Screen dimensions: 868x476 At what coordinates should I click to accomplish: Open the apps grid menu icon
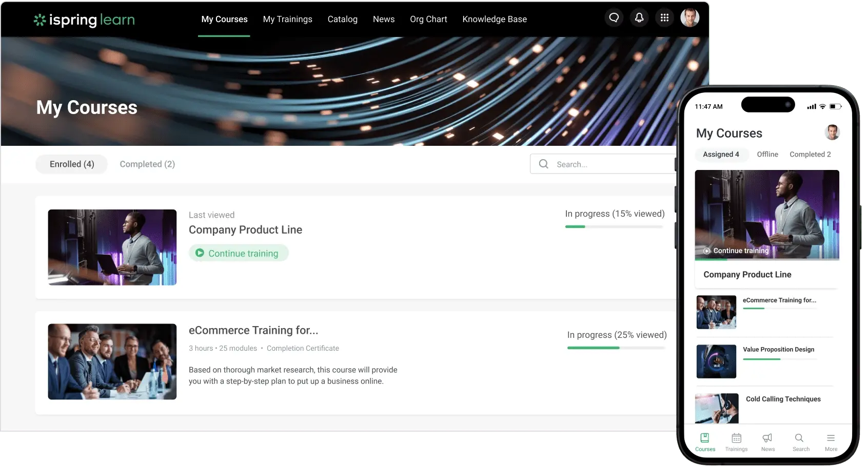664,18
